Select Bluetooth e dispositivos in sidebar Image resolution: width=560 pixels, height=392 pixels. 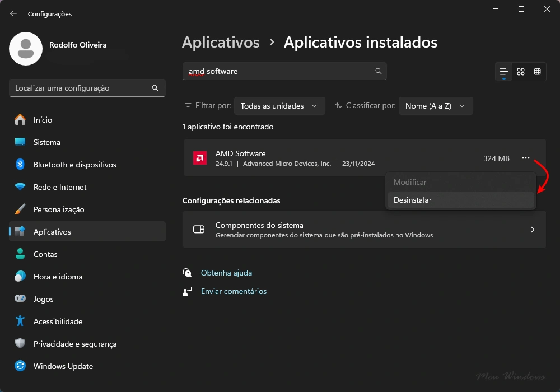pos(74,165)
